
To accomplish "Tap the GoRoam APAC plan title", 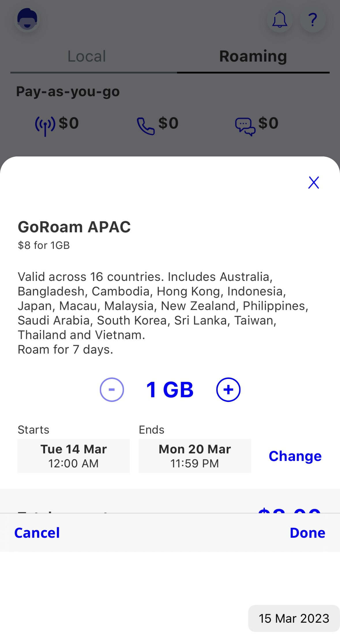I will pyautogui.click(x=74, y=227).
